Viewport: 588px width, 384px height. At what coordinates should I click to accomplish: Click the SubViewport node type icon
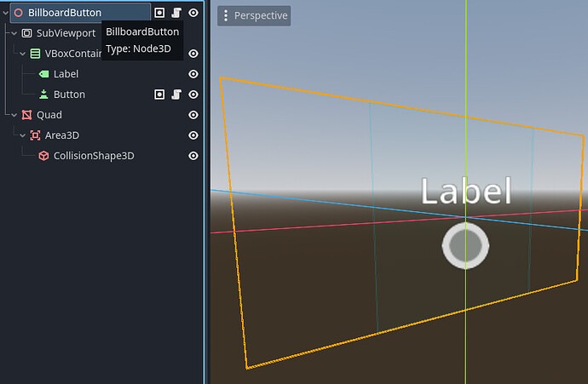[x=26, y=33]
